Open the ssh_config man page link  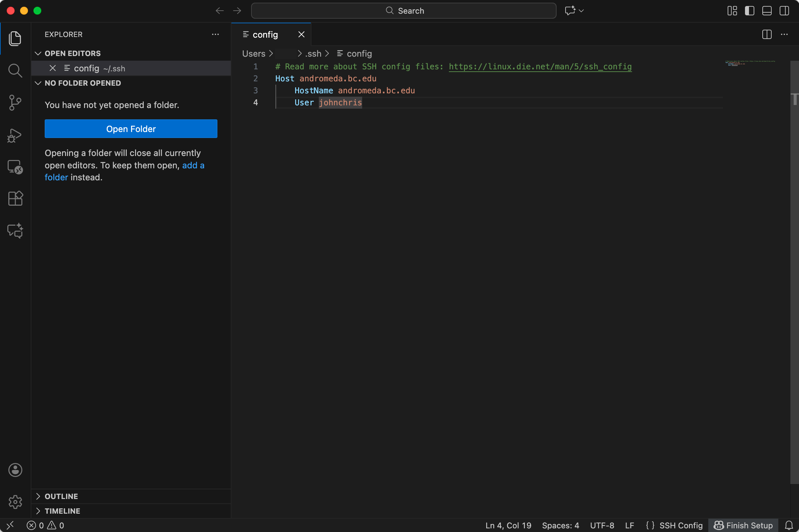(x=540, y=67)
